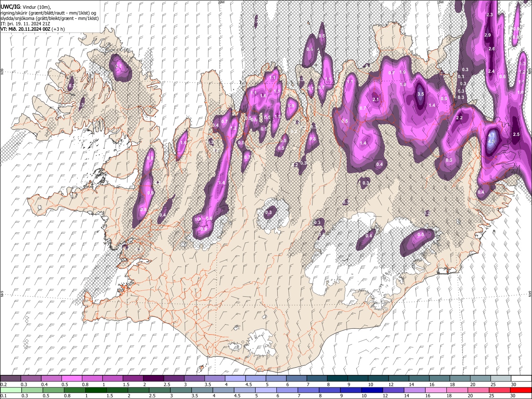Click the "rigning/skúrir" legend description line
Viewport: 532px width, 399px height.
tap(48, 13)
